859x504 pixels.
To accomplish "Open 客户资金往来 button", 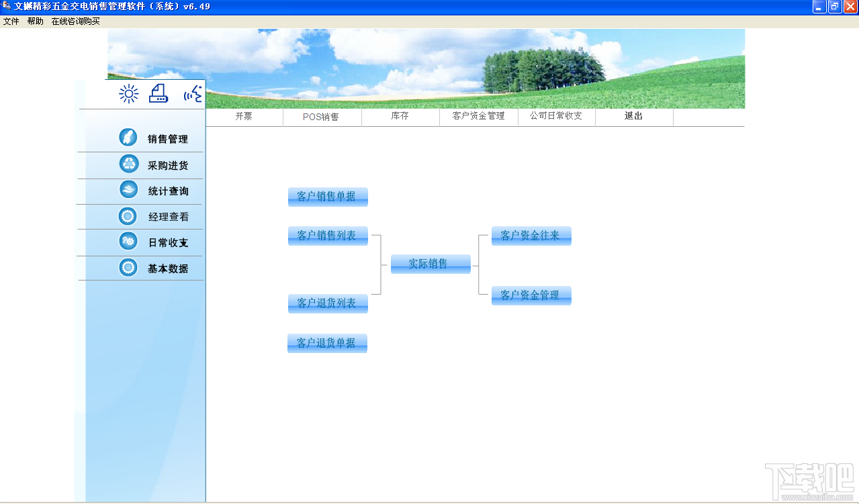I will click(531, 236).
